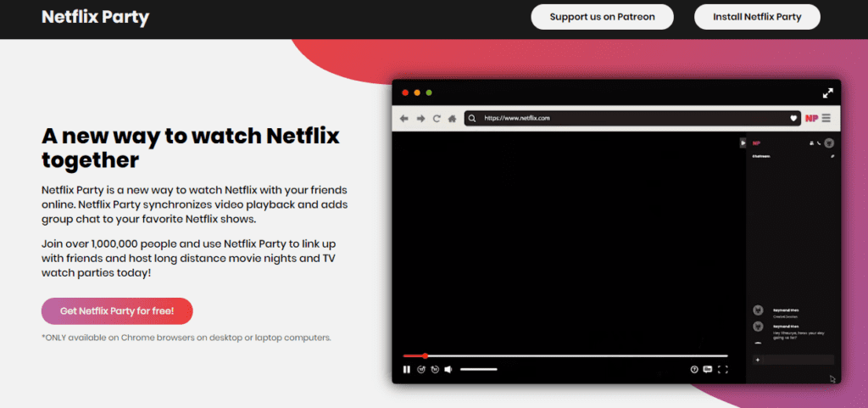Click heading A new way to watch Netflix together
Screen dimensions: 868x408
coord(191,148)
